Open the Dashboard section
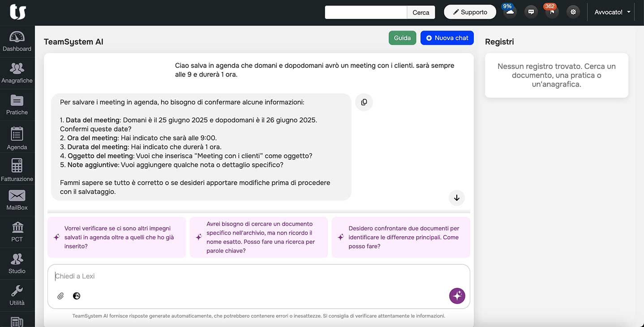Screen dimensions: 644x327 click(x=17, y=42)
